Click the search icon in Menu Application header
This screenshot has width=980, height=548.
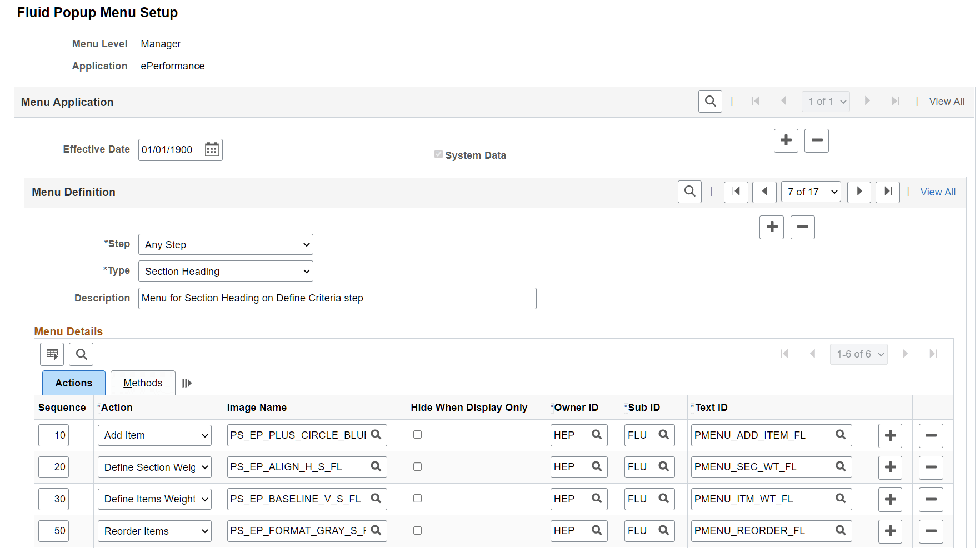click(710, 101)
